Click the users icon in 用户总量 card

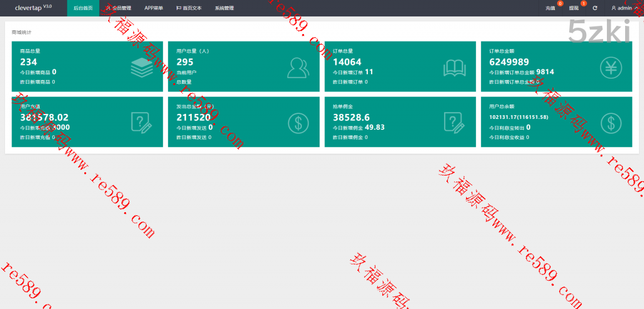click(x=297, y=67)
